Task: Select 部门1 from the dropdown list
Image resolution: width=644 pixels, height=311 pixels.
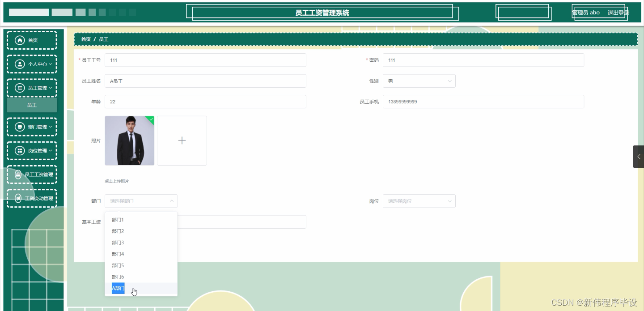Action: tap(141, 220)
